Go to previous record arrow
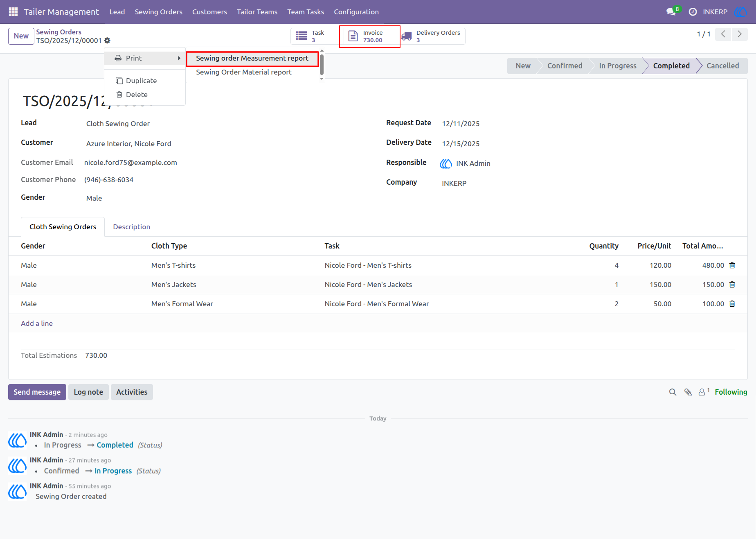The height and width of the screenshot is (540, 756). coord(723,34)
